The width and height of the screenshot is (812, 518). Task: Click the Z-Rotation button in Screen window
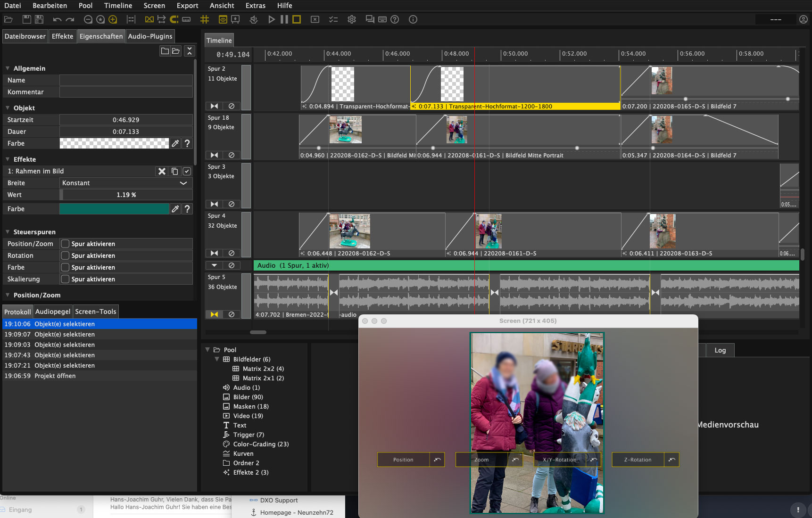[x=638, y=460]
